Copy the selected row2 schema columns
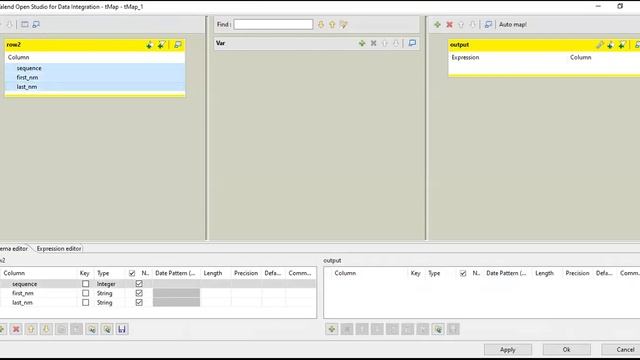 61,329
